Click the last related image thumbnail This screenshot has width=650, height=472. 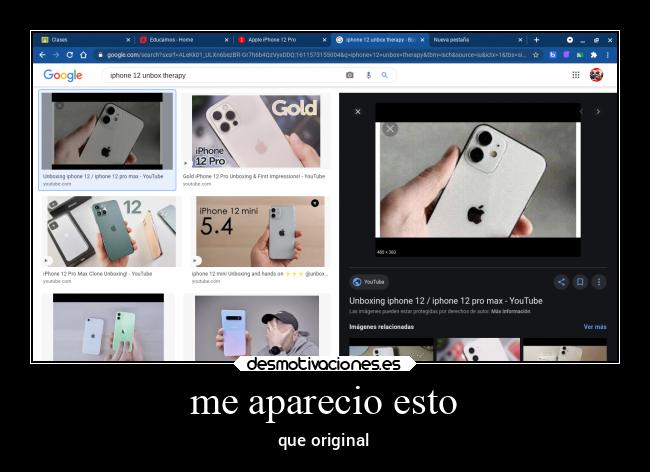tap(565, 349)
